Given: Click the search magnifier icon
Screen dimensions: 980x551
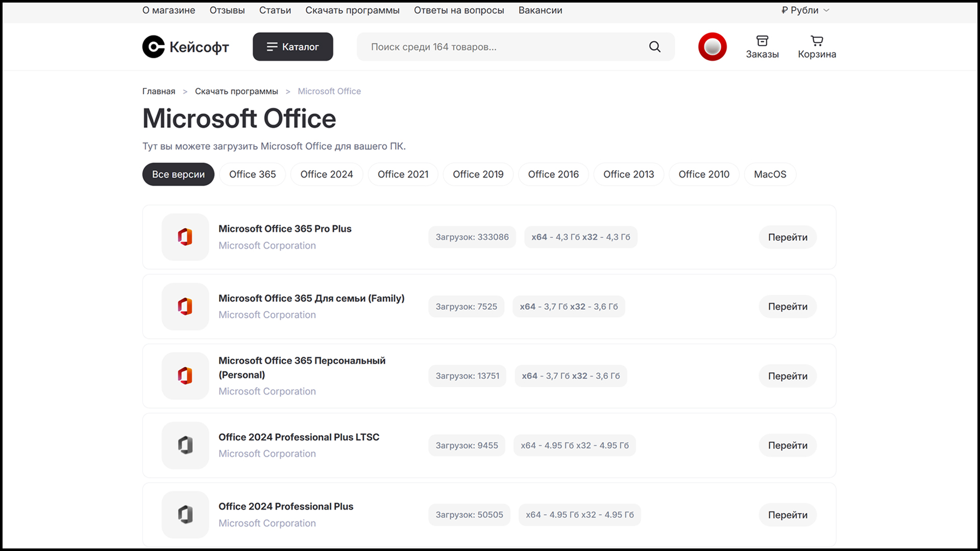Looking at the screenshot, I should point(655,47).
